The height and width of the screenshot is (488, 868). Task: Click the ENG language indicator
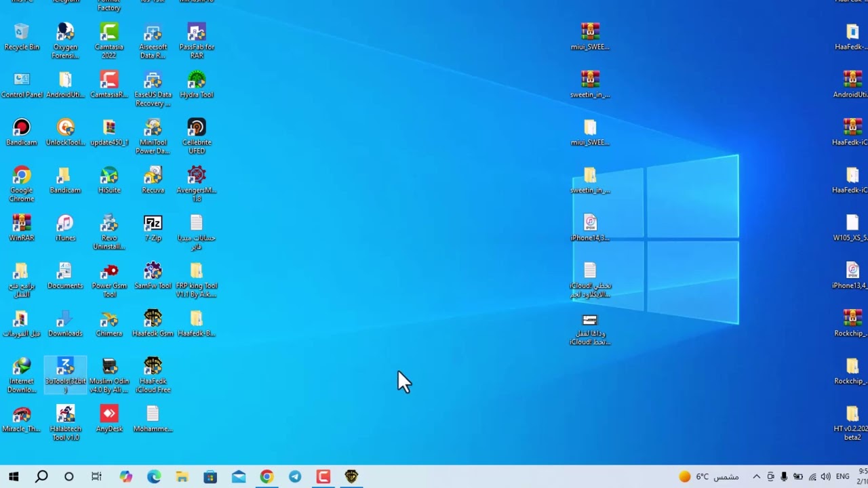tap(843, 476)
